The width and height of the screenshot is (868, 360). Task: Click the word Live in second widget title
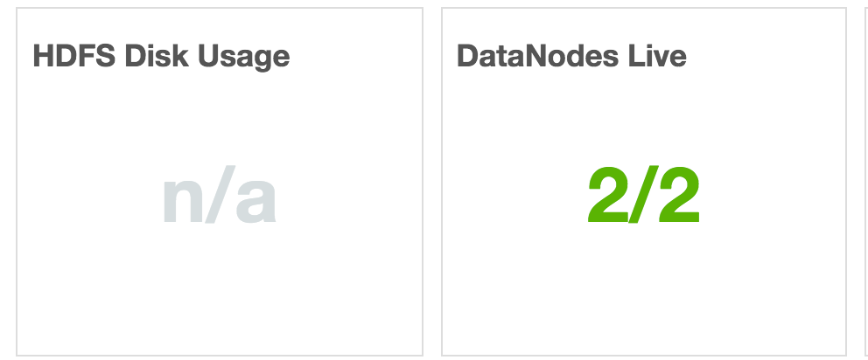click(x=659, y=57)
